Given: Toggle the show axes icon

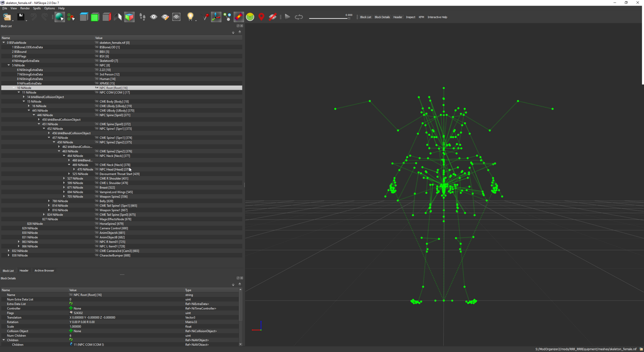Looking at the screenshot, I should click(216, 17).
